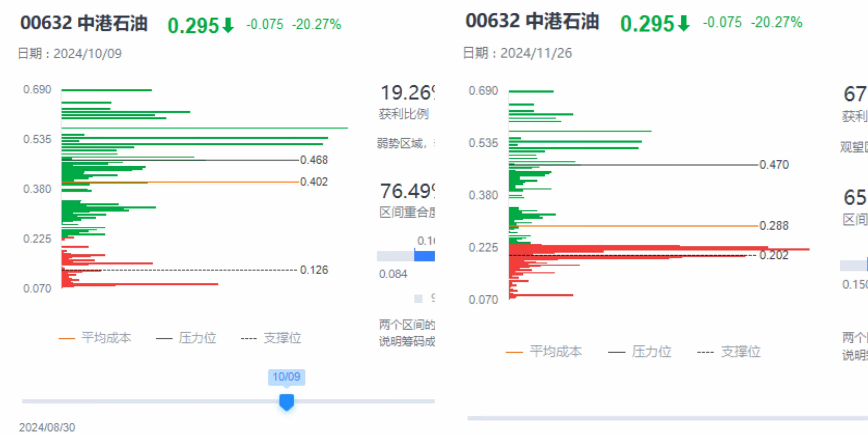Click the average cost label 0.288
The image size is (868, 434).
click(x=774, y=225)
